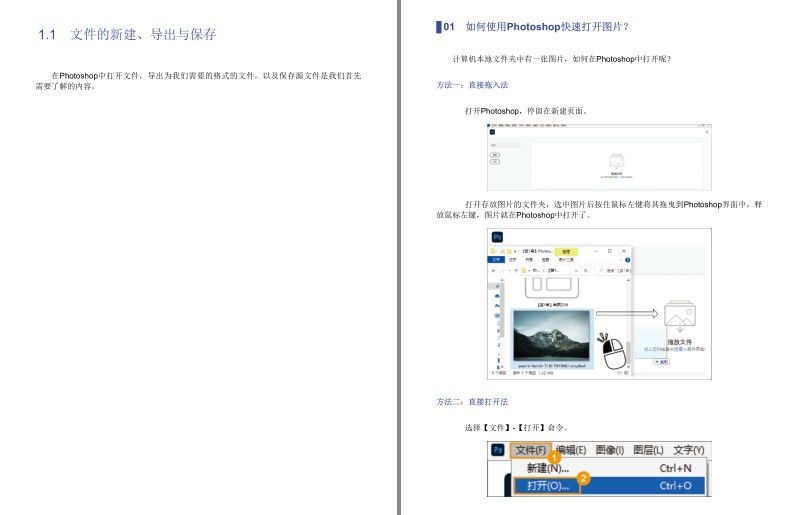
Task: Click the Ctrl+O shortcut text
Action: 675,486
